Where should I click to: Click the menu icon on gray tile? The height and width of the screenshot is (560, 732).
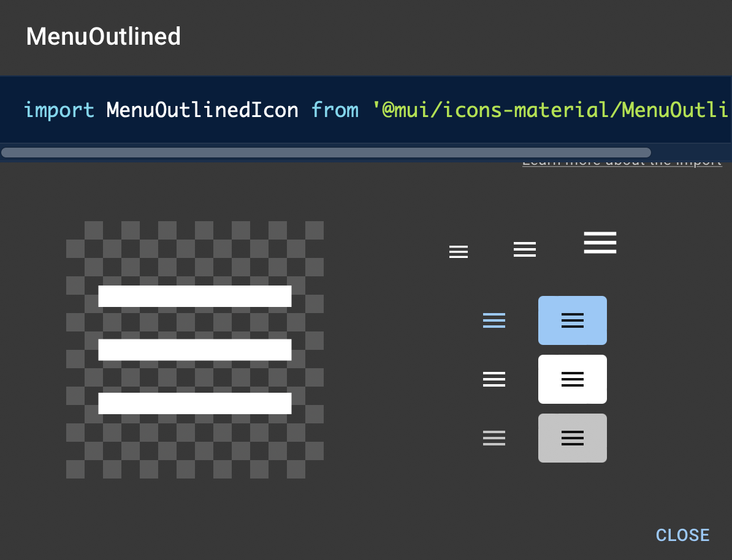(573, 438)
